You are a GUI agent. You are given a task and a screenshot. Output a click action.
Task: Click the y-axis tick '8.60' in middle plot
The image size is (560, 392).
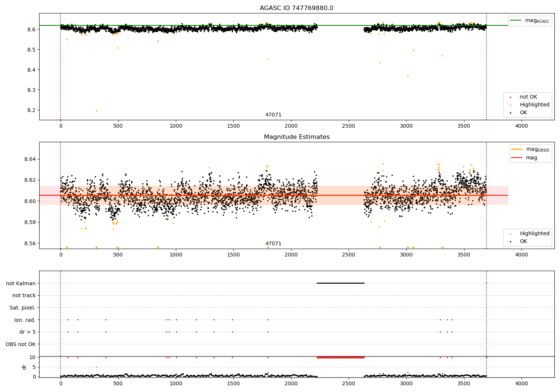pos(30,201)
